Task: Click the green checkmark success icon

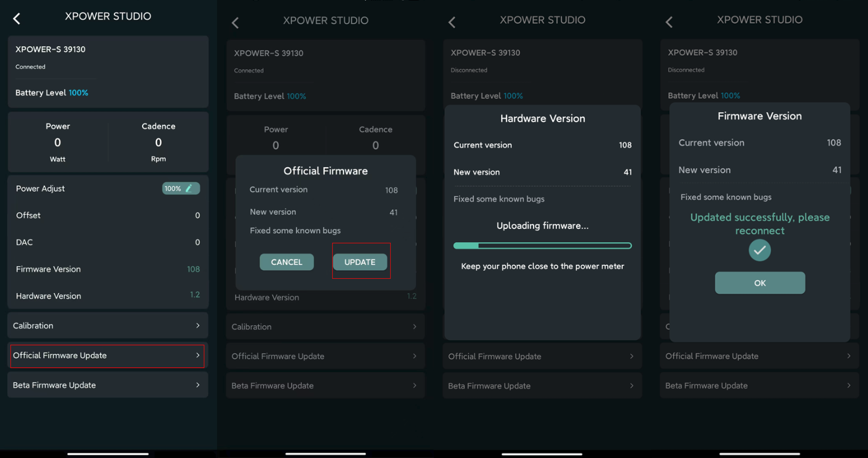Action: (x=759, y=251)
